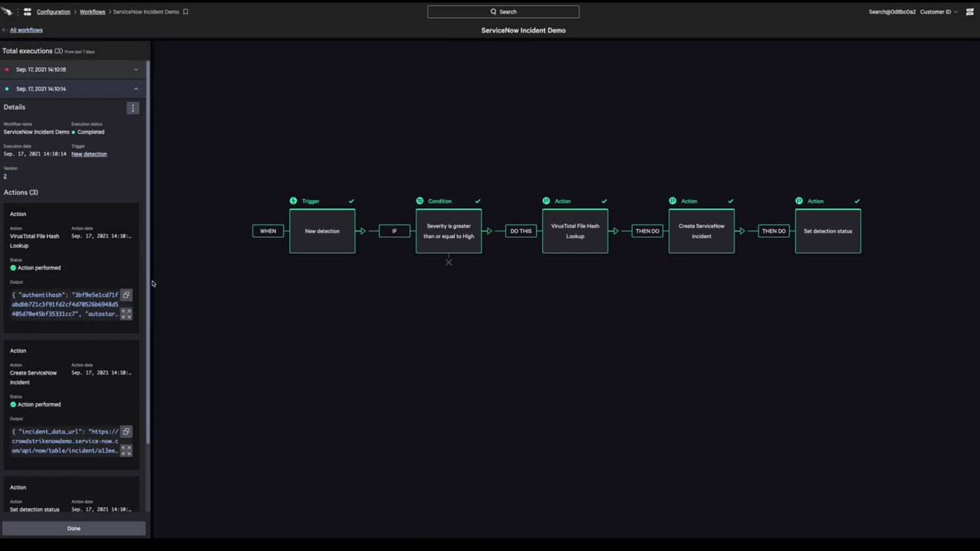This screenshot has width=980, height=551.
Task: Click THEN DO before Create ServiceNow incident
Action: (647, 231)
